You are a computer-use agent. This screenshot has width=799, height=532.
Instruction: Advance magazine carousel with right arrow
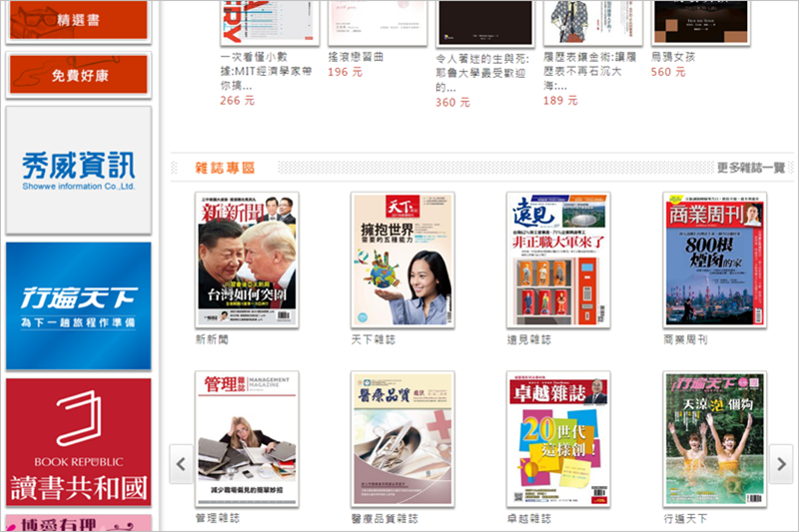point(782,464)
